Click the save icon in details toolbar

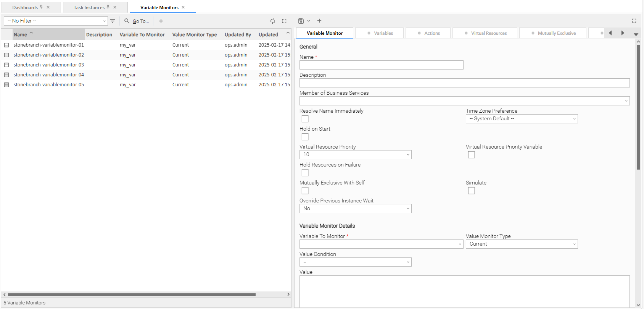coord(301,21)
